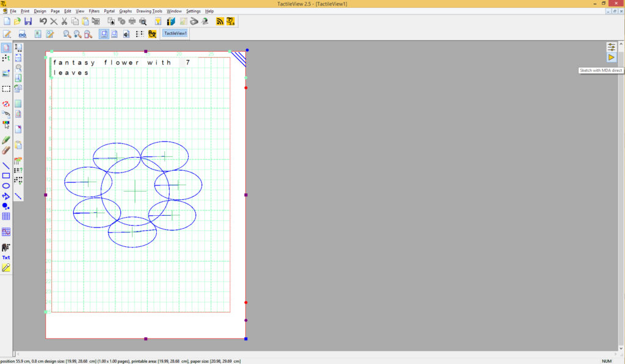Click the purple handle at page top center

[x=146, y=51]
